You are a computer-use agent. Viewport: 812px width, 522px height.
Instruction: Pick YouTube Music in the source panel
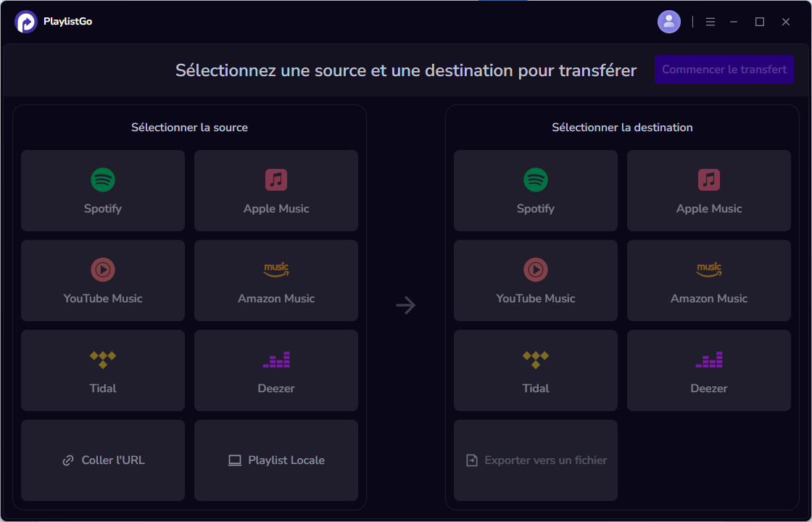(x=102, y=281)
